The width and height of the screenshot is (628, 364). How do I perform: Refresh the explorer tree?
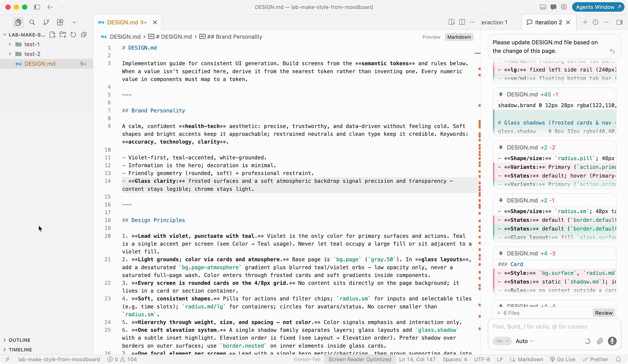coord(73,35)
